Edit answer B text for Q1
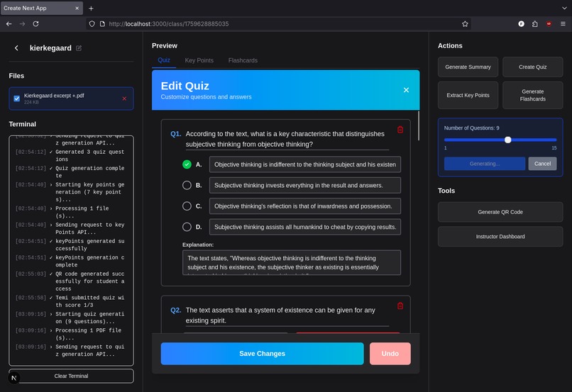Screen dimensions: 572x392 [x=305, y=186]
